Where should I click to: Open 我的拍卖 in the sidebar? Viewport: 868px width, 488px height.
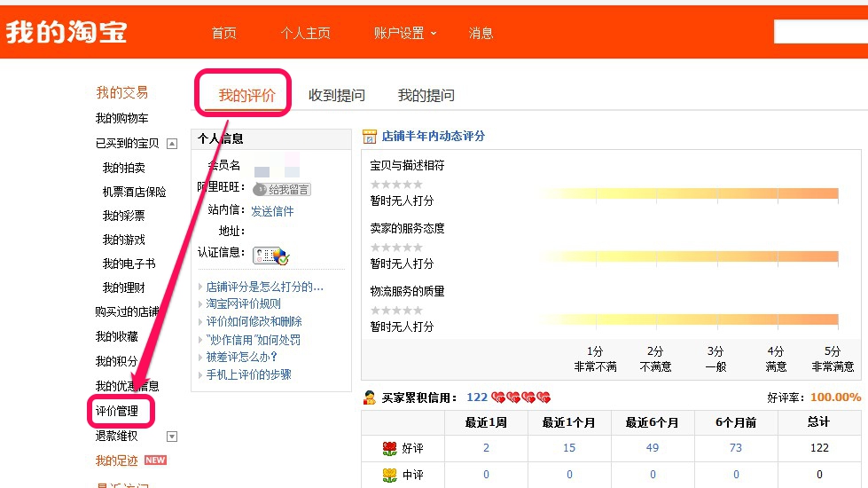(x=123, y=168)
